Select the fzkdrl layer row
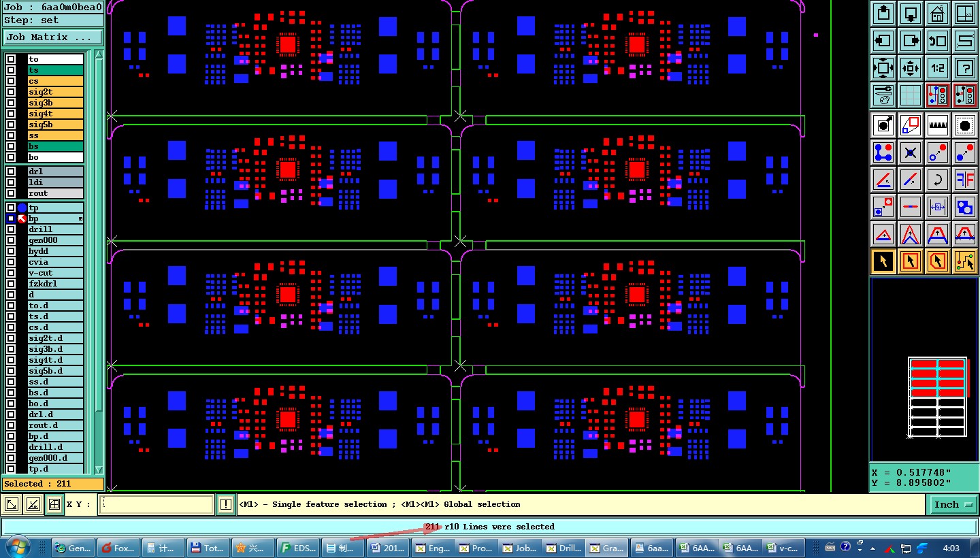The width and height of the screenshot is (980, 558). [56, 284]
